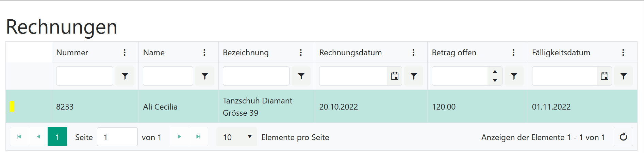This screenshot has height=153, width=644.
Task: Click the yellow marker in invoice row
Action: tap(12, 107)
